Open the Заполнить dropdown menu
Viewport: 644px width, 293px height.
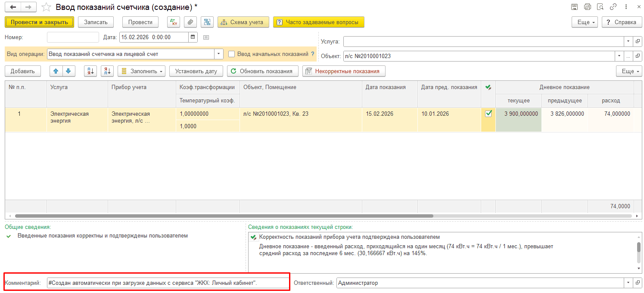(141, 71)
